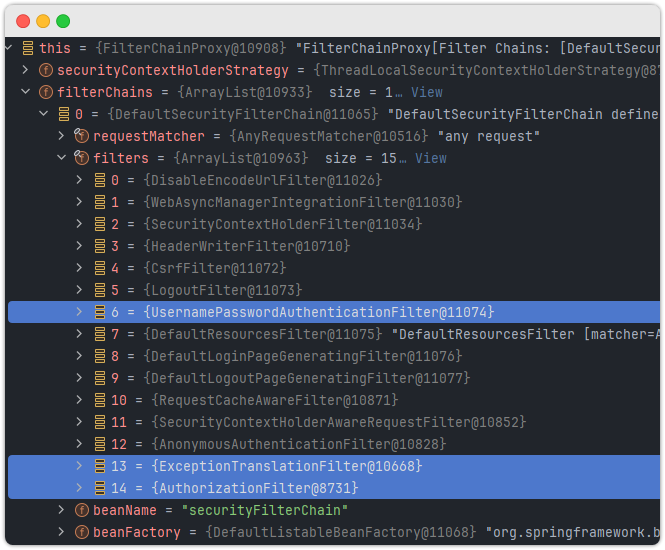Expand the beanFactory field
This screenshot has height=550, width=665.
[x=61, y=532]
